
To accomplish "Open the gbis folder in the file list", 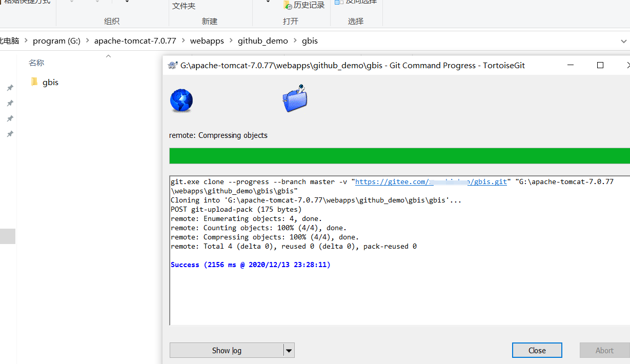I will (x=50, y=82).
